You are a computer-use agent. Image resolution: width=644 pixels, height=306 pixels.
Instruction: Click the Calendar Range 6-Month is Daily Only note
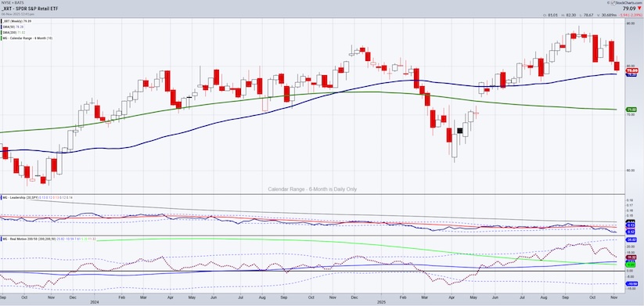click(x=312, y=189)
